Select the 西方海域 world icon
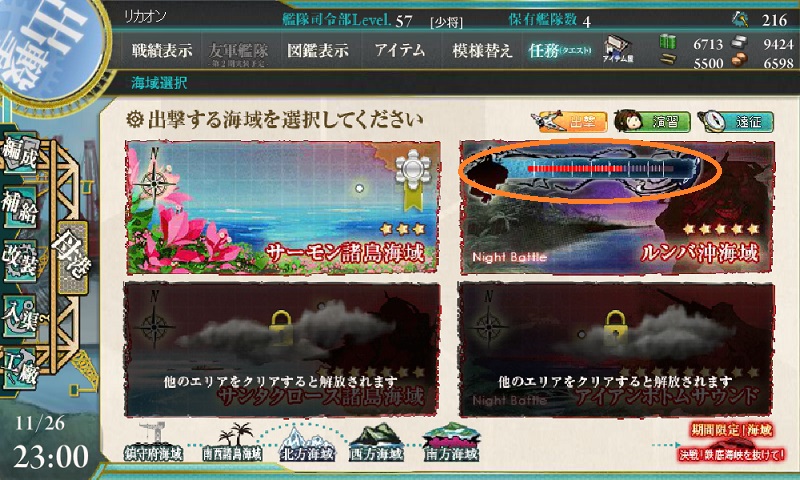This screenshot has height=480, width=800. (377, 443)
